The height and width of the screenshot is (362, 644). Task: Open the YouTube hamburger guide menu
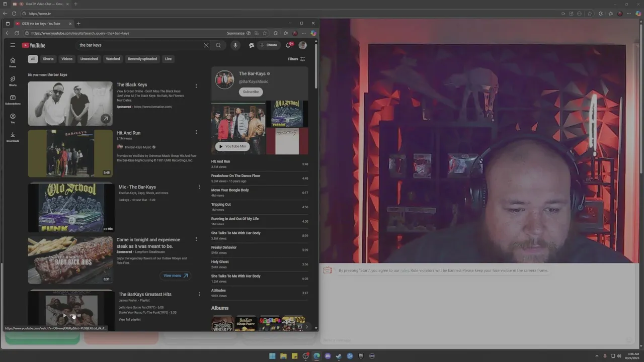(x=13, y=45)
